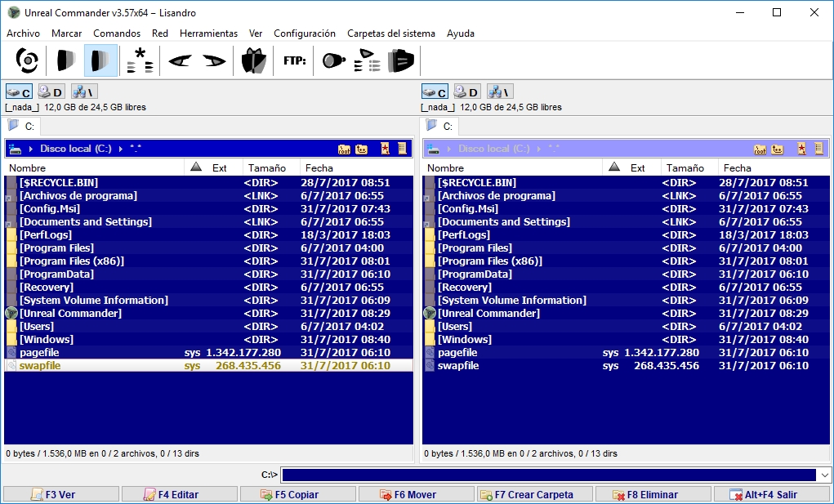The image size is (834, 504).
Task: Open the Marcar menu
Action: pos(66,33)
